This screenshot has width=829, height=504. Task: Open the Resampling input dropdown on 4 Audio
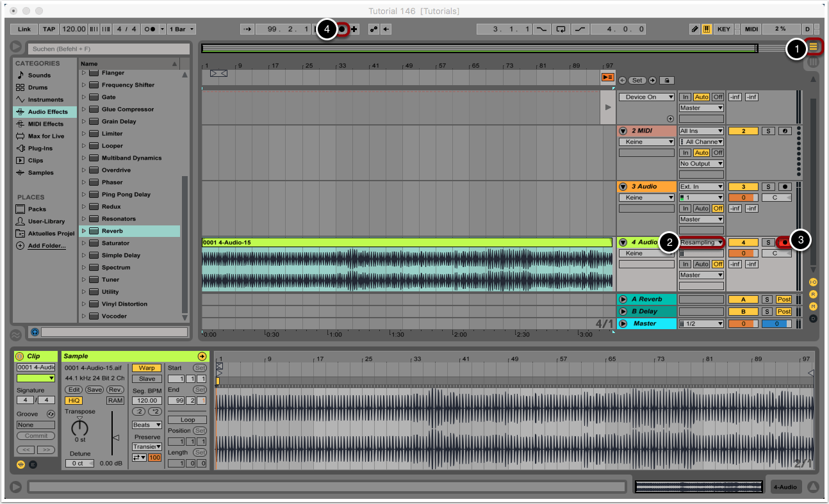tap(701, 242)
